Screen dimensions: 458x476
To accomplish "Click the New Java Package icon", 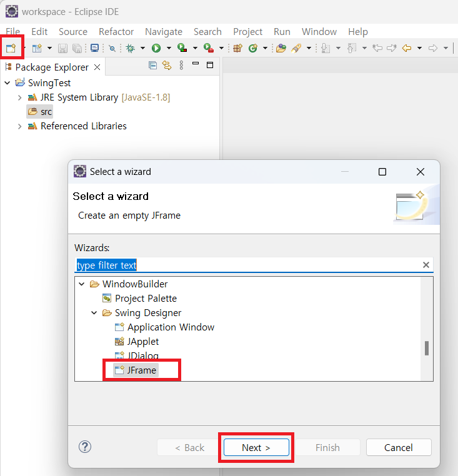I will (237, 48).
